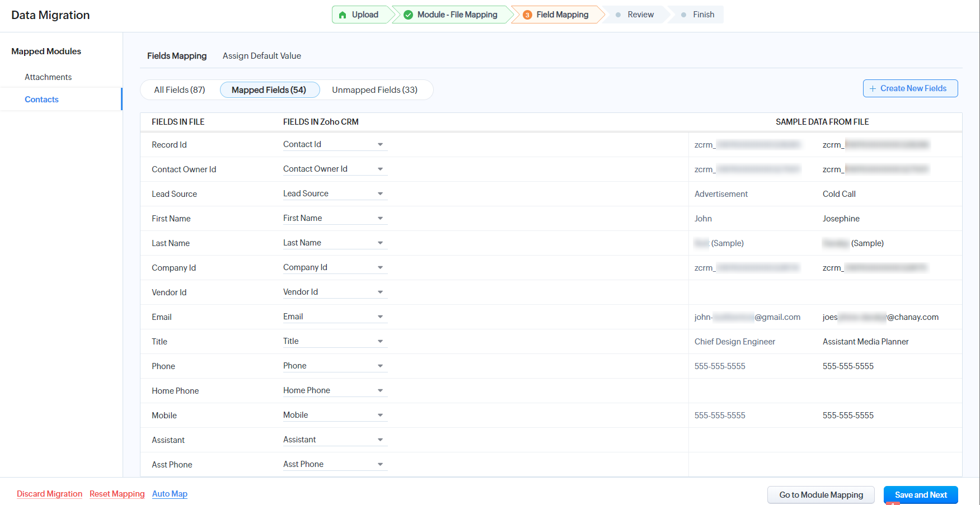Click the Review step indicator dot
The width and height of the screenshot is (980, 505).
pos(618,15)
